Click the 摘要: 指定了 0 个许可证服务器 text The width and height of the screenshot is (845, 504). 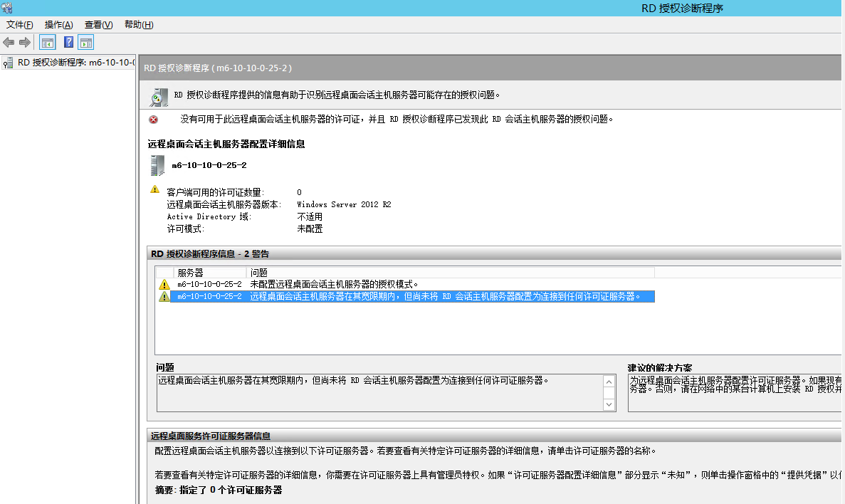tap(219, 490)
